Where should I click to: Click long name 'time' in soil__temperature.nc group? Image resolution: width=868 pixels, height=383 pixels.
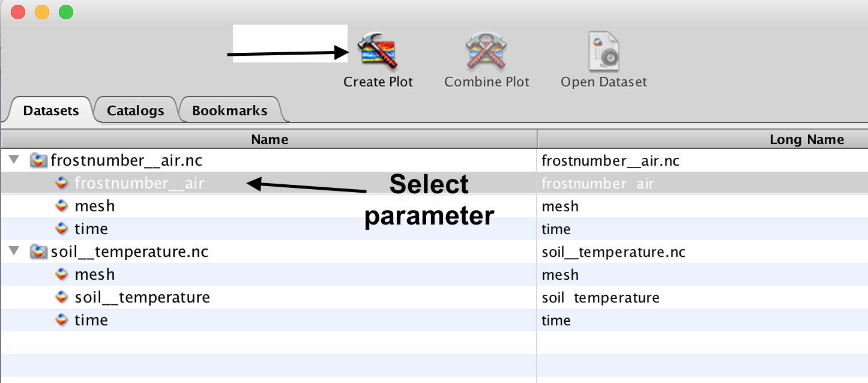tap(556, 320)
